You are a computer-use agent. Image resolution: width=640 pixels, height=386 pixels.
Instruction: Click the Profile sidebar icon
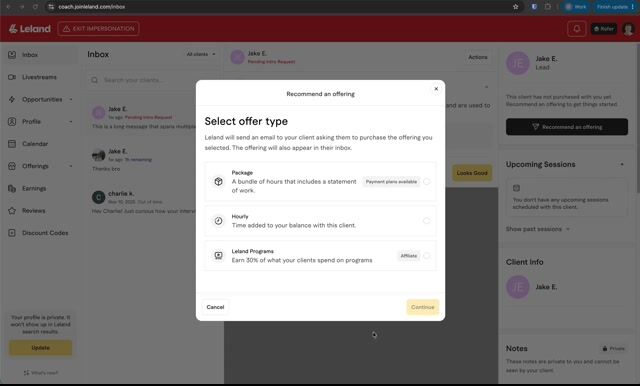coord(12,122)
